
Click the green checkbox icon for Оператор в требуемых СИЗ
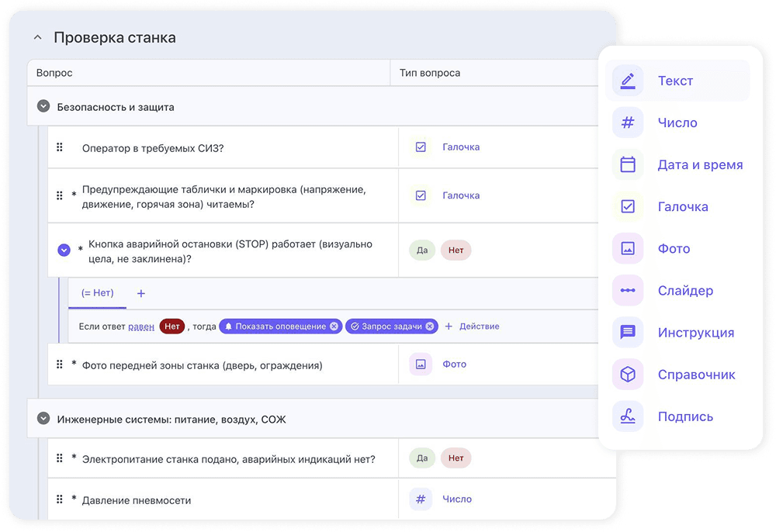421,147
